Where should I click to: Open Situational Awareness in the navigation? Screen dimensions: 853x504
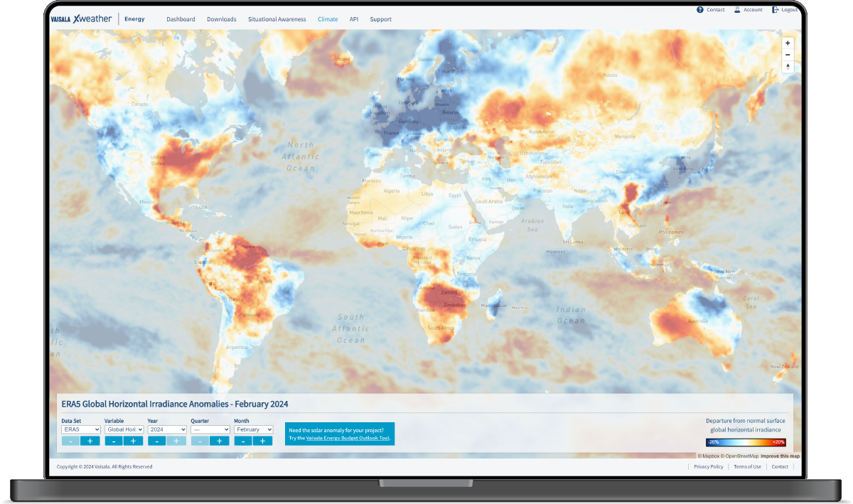(x=277, y=19)
